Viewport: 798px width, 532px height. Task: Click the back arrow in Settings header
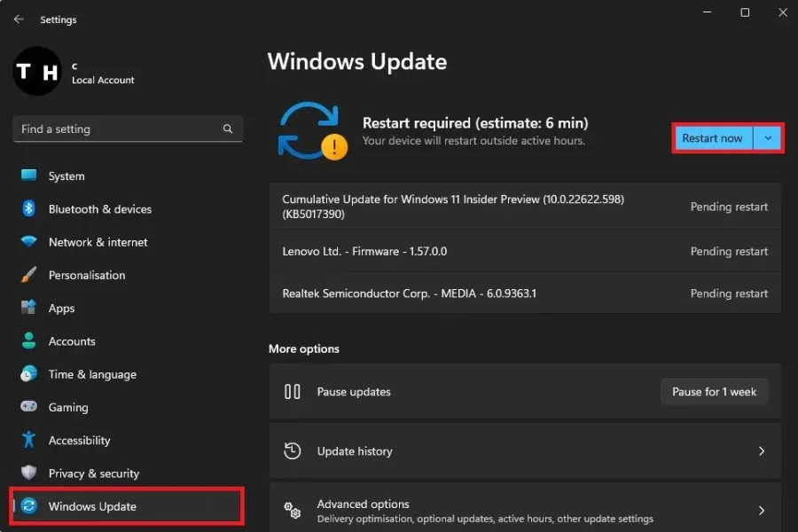click(x=19, y=20)
